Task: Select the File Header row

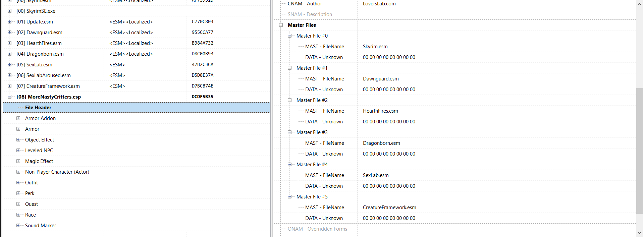Action: pyautogui.click(x=136, y=108)
